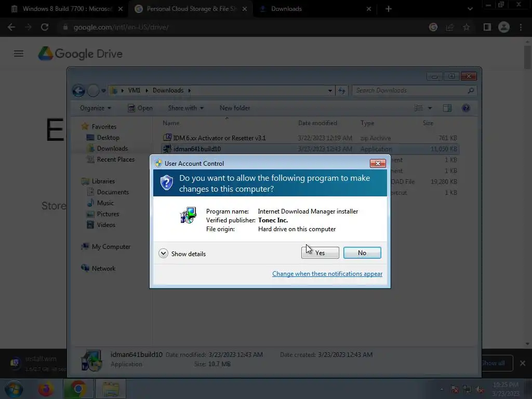
Task: Open Change when these notifications appear link
Action: (x=327, y=274)
